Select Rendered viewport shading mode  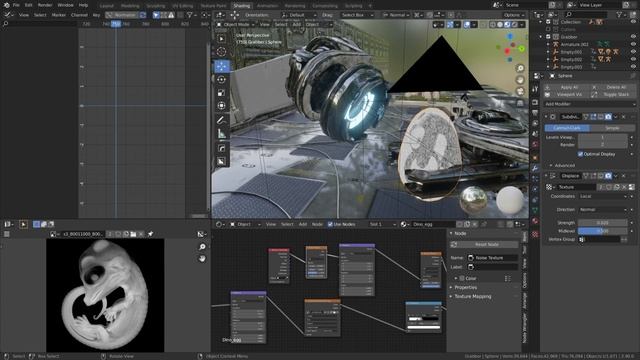point(515,24)
